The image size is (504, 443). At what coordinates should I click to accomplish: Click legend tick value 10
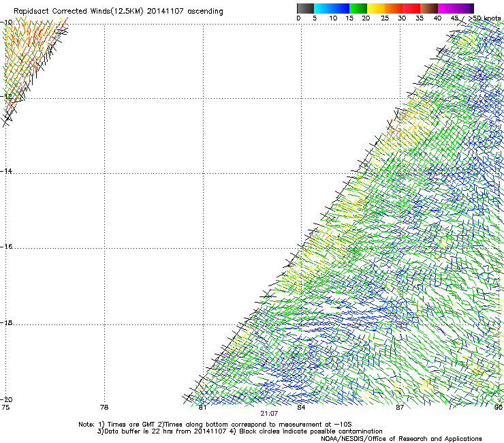pos(333,18)
